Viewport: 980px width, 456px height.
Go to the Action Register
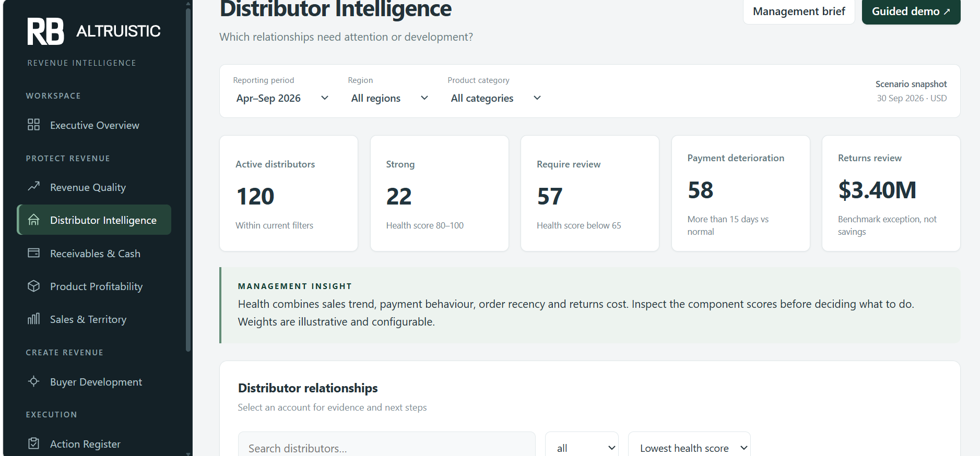point(95,444)
